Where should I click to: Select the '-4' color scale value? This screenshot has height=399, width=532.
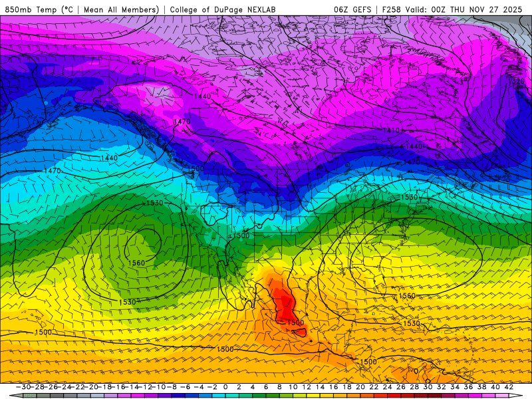click(199, 387)
